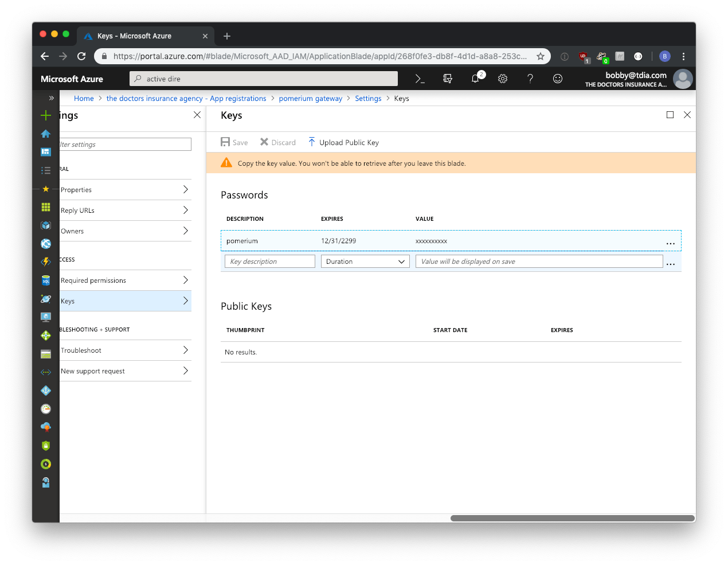Click the key Value field
The width and height of the screenshot is (728, 565).
pyautogui.click(x=539, y=262)
